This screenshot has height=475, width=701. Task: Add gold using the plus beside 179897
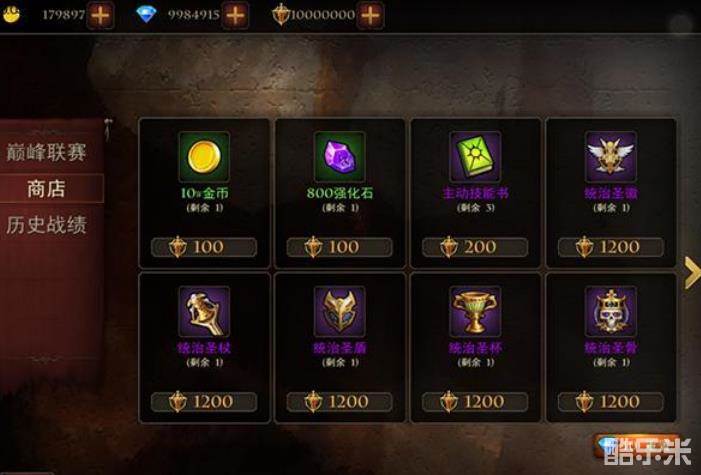[x=100, y=15]
